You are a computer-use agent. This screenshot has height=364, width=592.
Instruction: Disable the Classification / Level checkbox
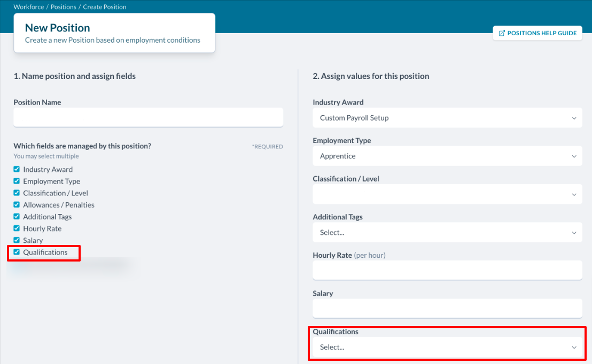click(17, 193)
